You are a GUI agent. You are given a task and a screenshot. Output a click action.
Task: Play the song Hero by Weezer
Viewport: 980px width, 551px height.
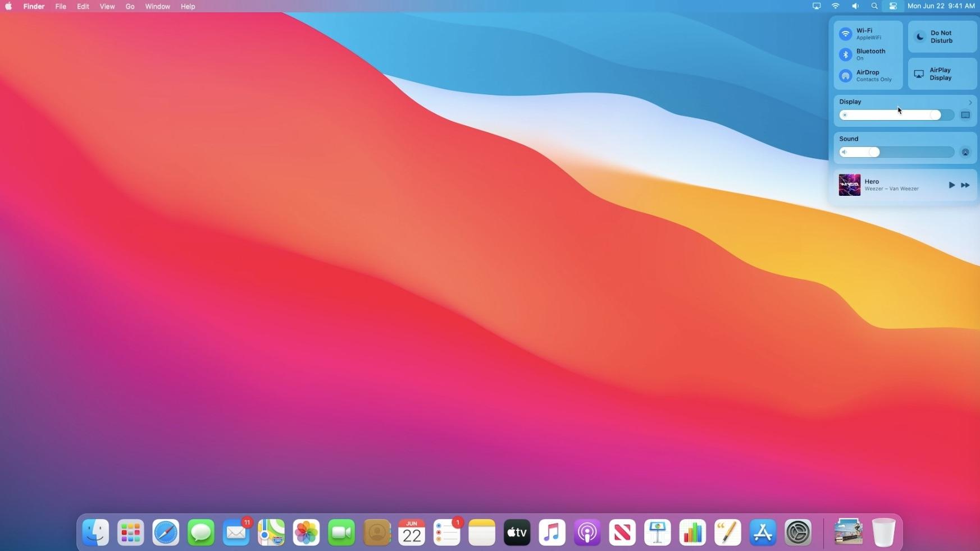click(951, 185)
